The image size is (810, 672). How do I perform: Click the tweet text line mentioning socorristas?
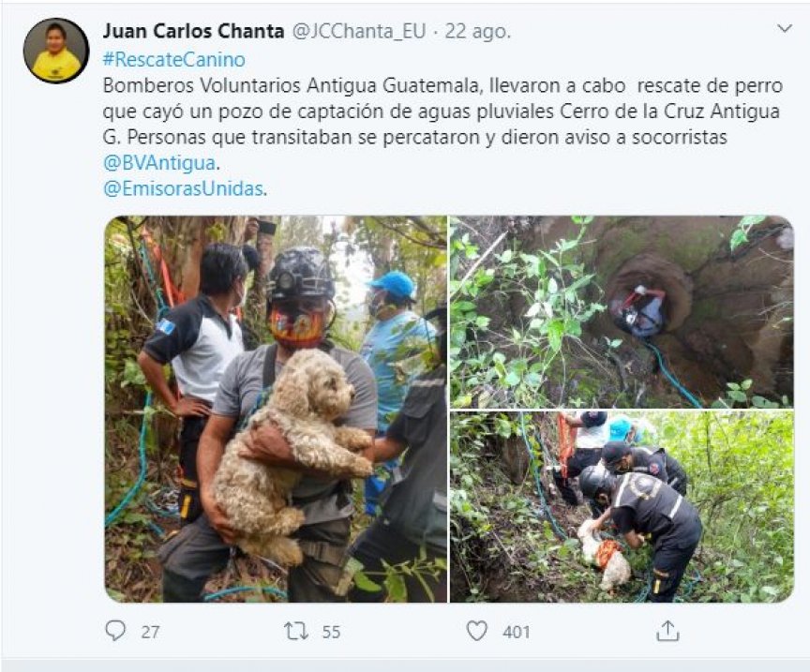click(x=414, y=137)
